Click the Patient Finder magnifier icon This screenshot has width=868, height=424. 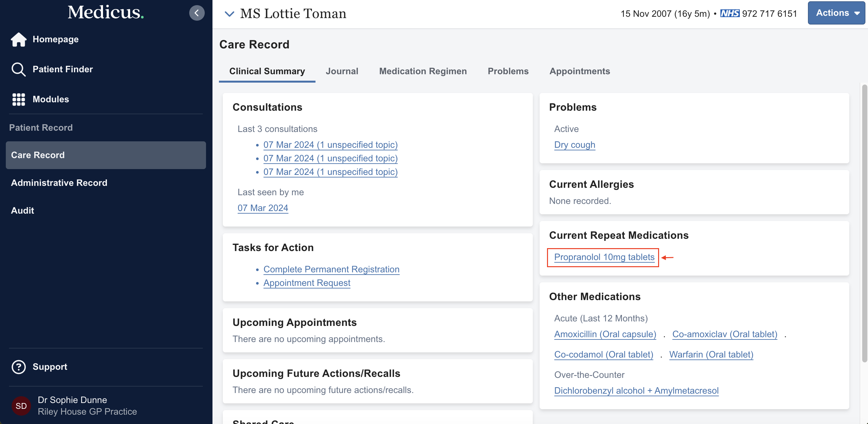[18, 69]
